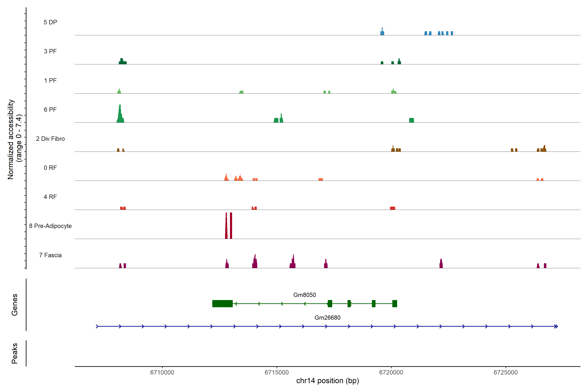Click the double arrowhead ending Gm26680

(x=556, y=327)
